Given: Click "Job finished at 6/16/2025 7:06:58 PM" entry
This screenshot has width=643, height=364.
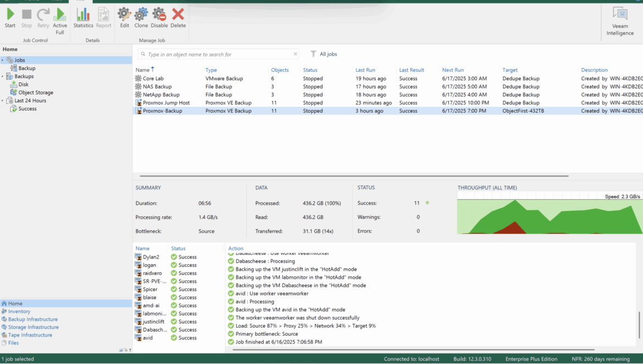Looking at the screenshot, I should pos(279,342).
